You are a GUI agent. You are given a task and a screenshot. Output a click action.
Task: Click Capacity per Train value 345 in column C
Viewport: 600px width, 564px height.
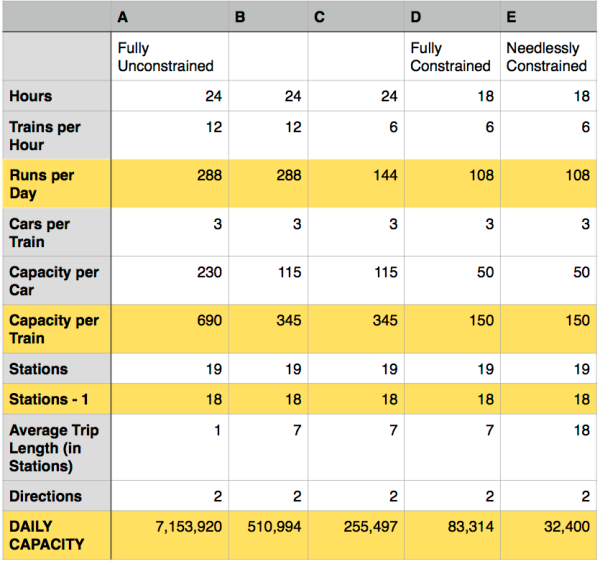(x=385, y=320)
